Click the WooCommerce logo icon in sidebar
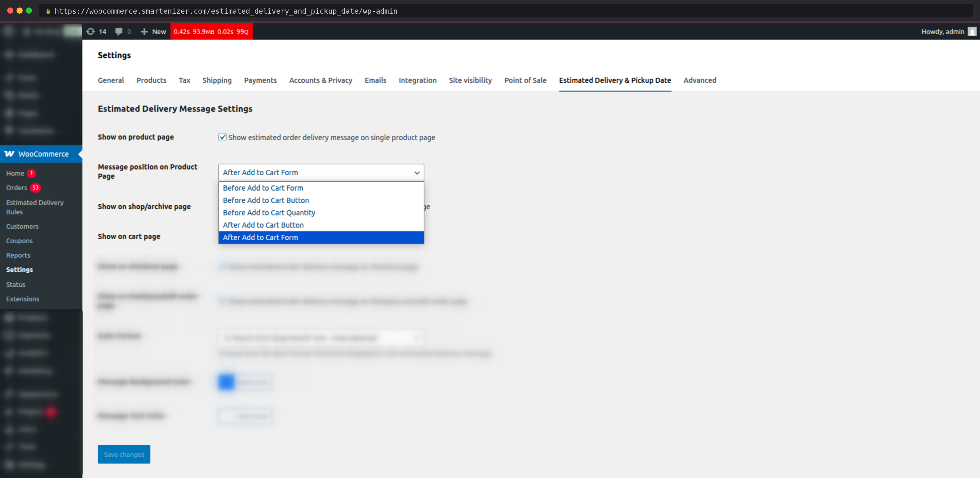The width and height of the screenshot is (980, 478). 10,154
